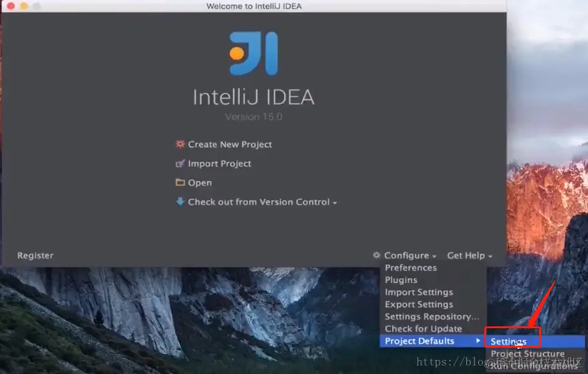Click the Version 15.0 text

click(253, 117)
